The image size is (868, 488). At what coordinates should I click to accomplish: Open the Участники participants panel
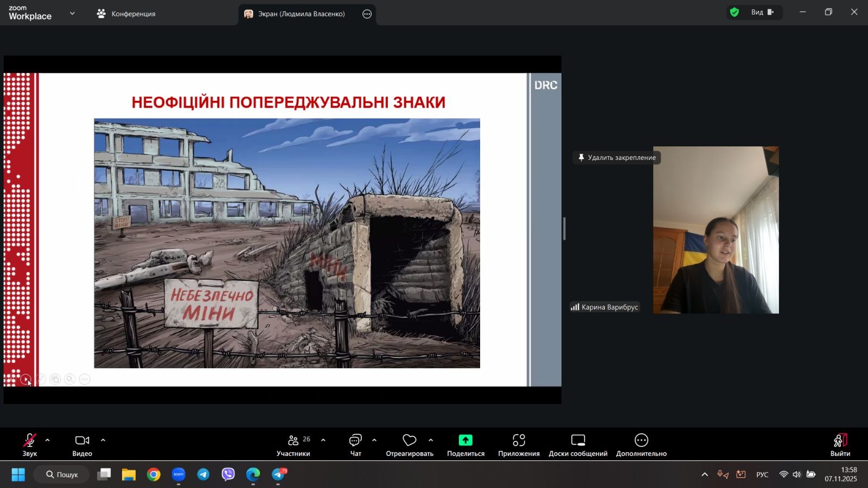293,445
